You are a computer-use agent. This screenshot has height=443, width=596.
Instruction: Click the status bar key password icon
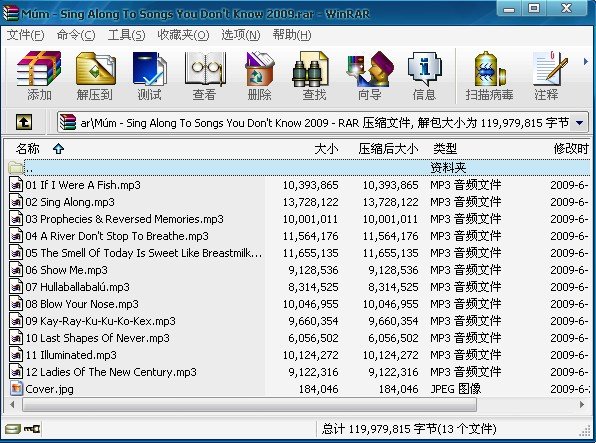point(32,429)
